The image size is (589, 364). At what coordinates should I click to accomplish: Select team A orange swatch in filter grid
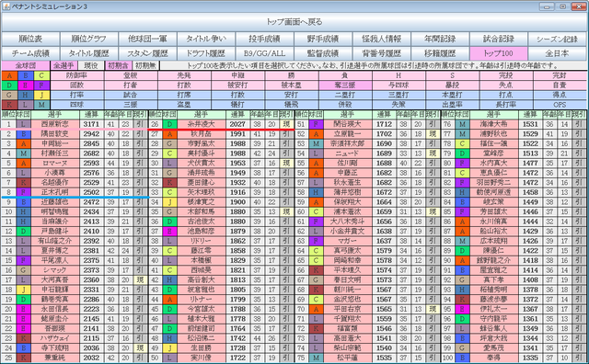[9, 75]
